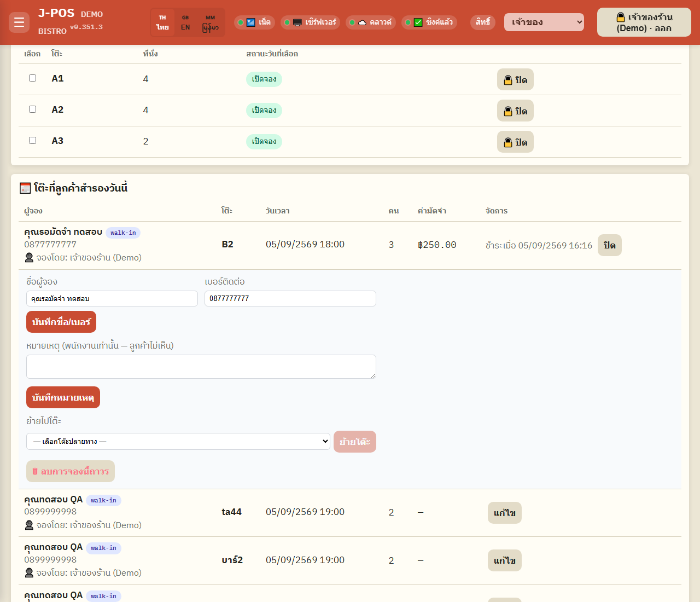Click the lock ปิด button for table A1

[515, 80]
